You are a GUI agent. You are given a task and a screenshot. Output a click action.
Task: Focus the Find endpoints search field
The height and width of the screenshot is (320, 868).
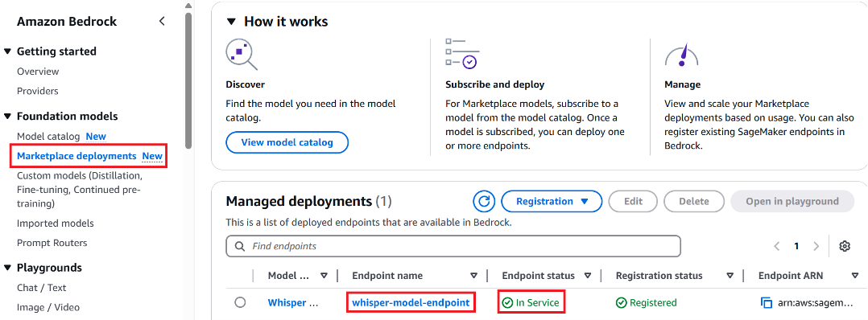(453, 246)
